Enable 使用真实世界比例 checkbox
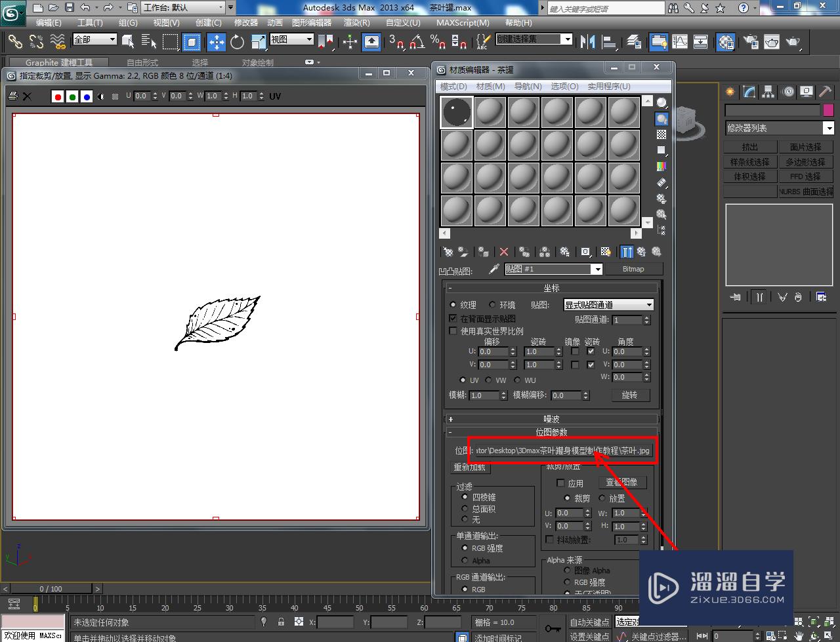840x642 pixels. [x=453, y=331]
